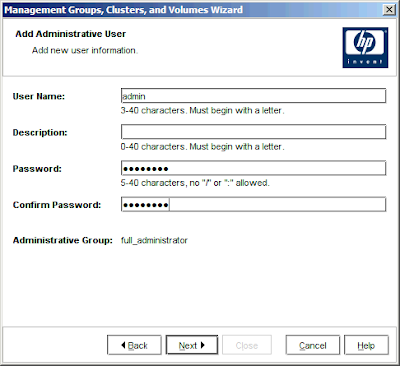
Task: Click the 'Confirm Password:' label
Action: (x=57, y=205)
